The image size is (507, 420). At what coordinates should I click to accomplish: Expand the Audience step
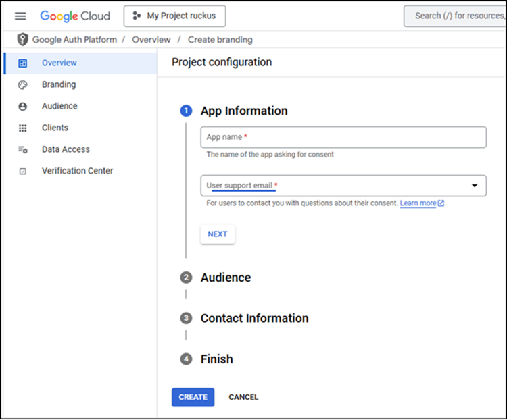pyautogui.click(x=225, y=278)
